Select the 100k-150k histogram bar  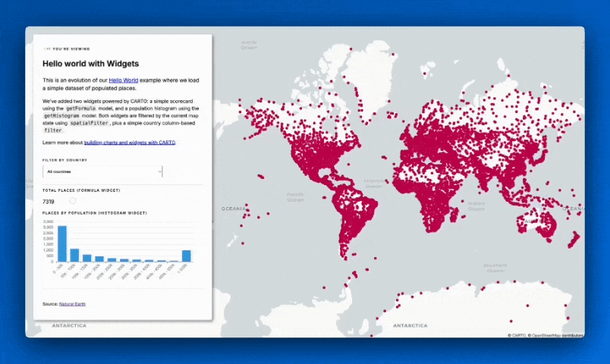pos(87,258)
